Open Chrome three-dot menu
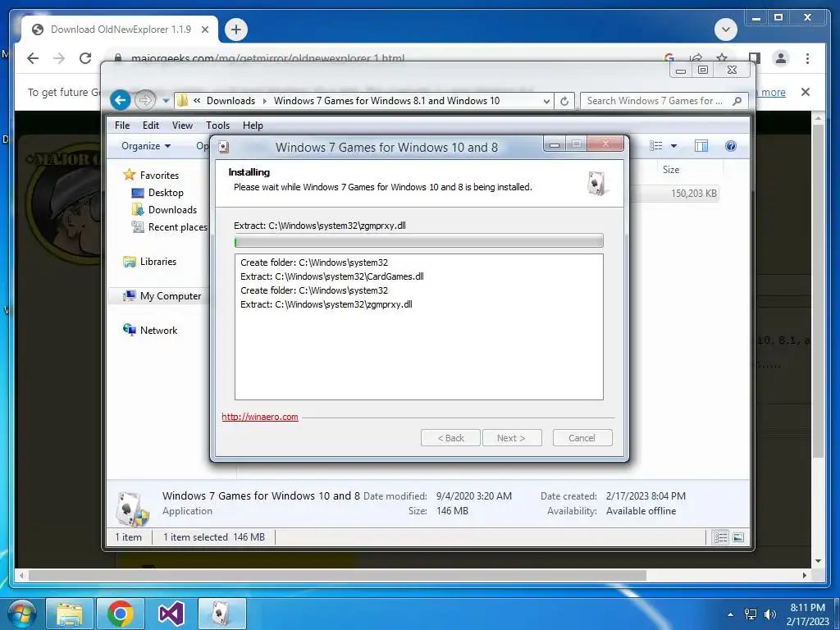The image size is (840, 630). point(807,58)
